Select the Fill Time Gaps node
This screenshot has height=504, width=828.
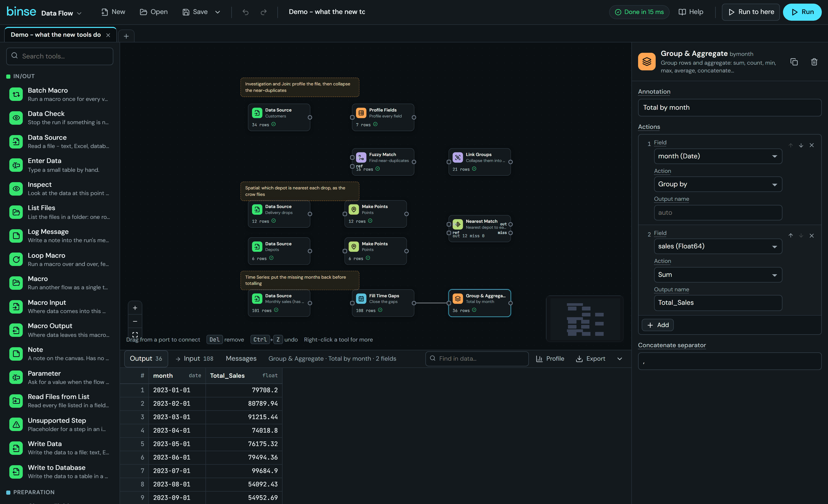[383, 303]
